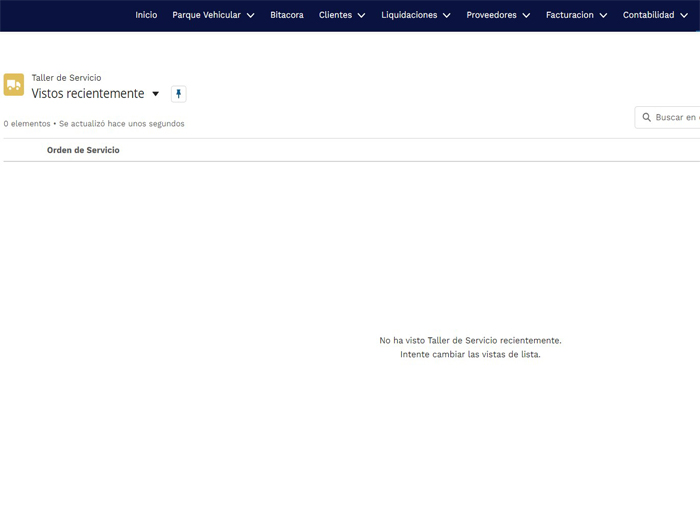Image resolution: width=700 pixels, height=527 pixels.
Task: Navigate to the Proveedores tab label
Action: [491, 16]
